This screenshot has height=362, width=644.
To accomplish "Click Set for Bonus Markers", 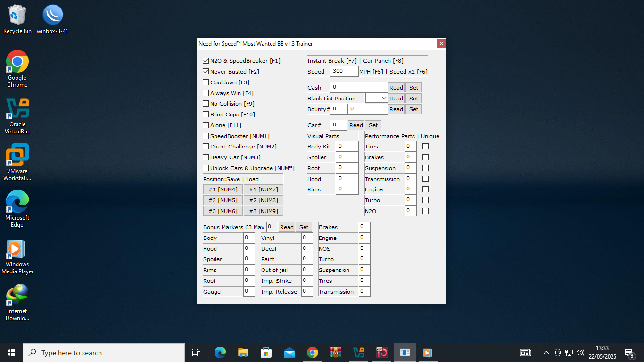I will [304, 227].
